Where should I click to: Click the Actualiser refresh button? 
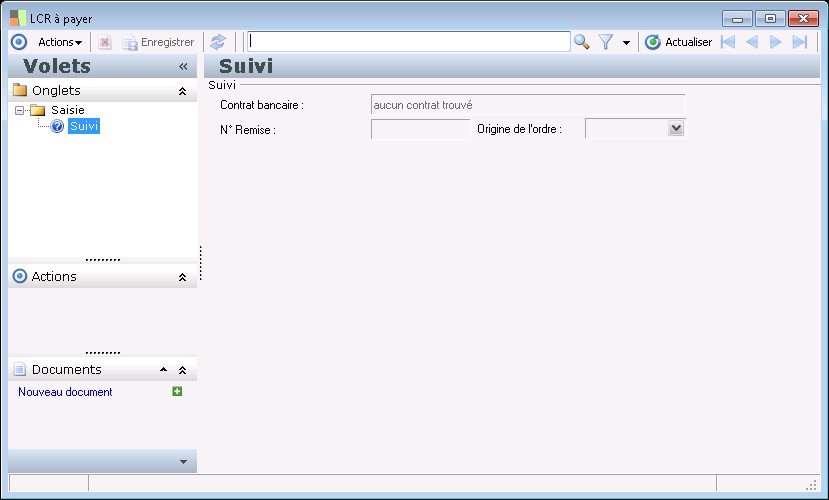[x=678, y=42]
